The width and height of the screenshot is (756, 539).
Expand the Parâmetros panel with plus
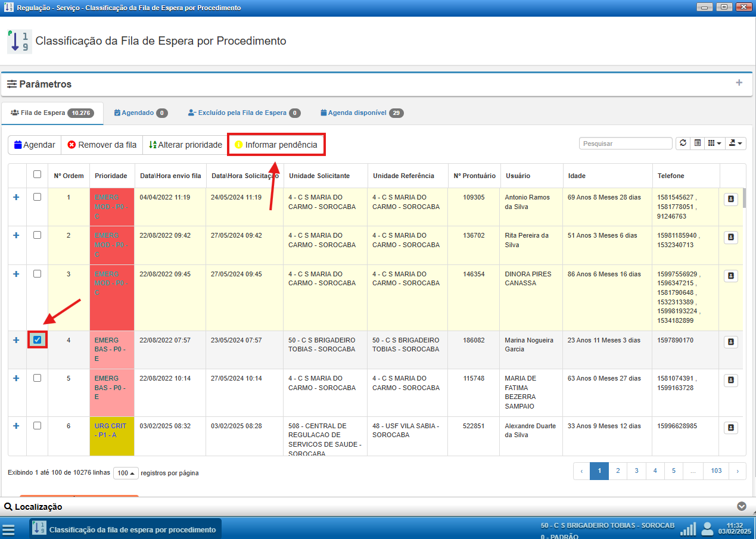click(739, 83)
